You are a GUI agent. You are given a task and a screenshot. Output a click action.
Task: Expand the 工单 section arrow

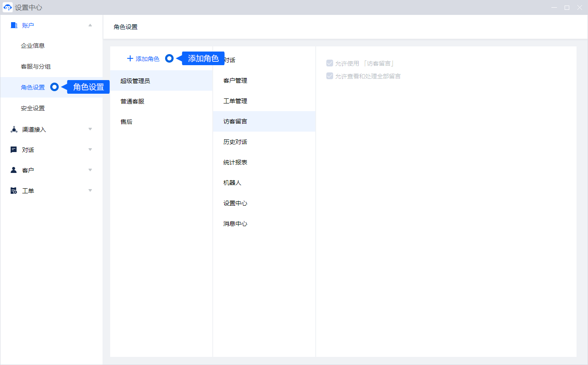point(90,190)
